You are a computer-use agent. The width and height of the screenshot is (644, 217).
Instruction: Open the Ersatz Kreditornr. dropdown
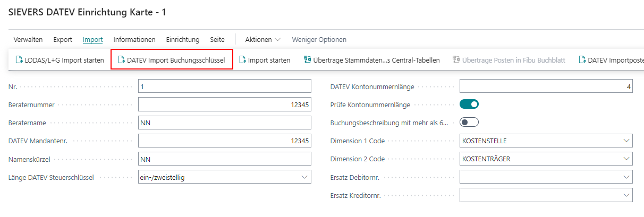625,195
